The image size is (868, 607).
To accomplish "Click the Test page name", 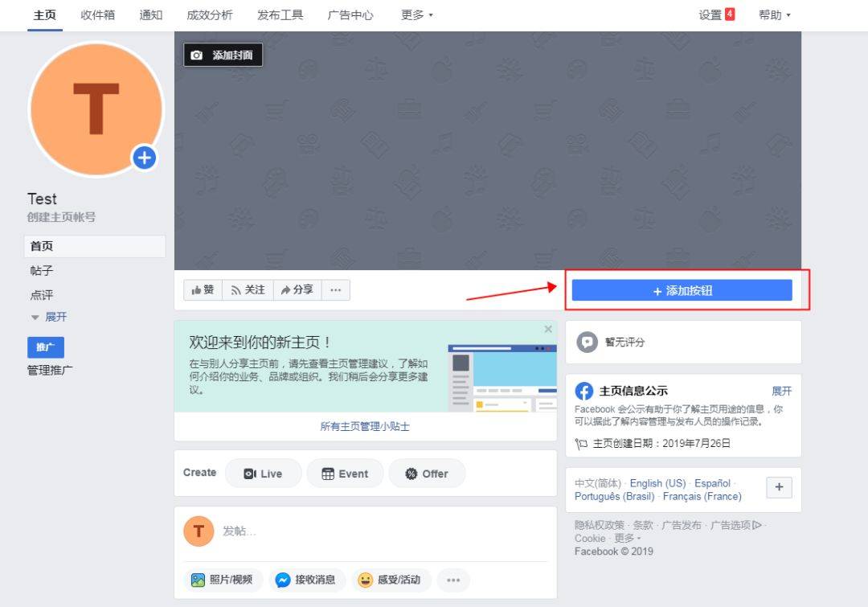I will pos(42,199).
